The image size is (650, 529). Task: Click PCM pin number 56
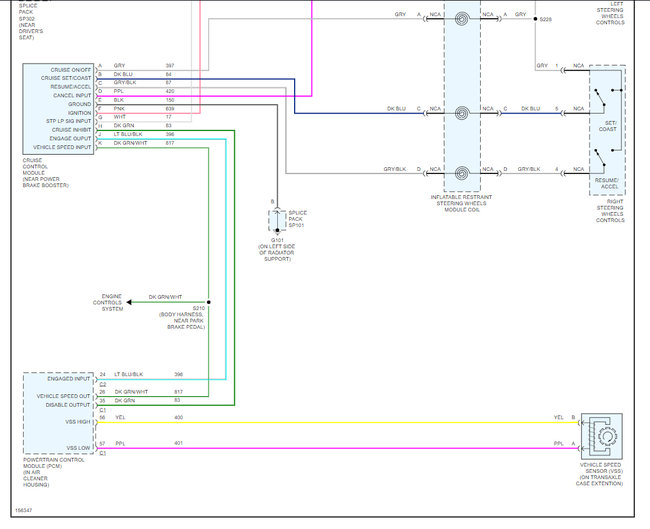point(102,417)
